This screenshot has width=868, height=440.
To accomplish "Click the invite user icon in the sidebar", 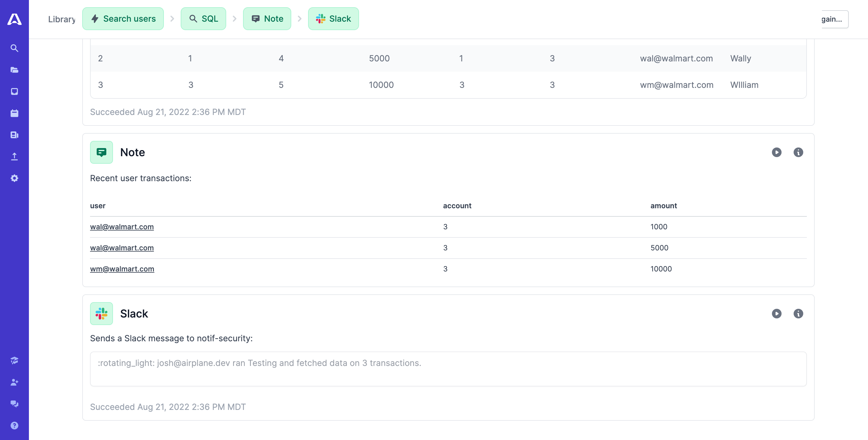I will tap(14, 382).
